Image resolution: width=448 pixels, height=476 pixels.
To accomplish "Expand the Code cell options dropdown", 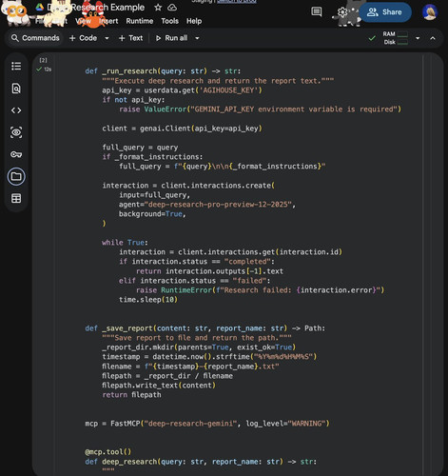I will tap(107, 38).
